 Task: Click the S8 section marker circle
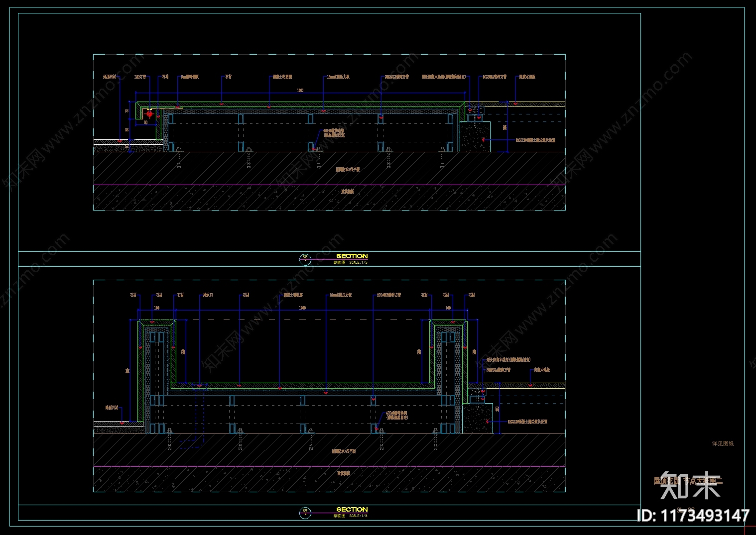point(305,259)
